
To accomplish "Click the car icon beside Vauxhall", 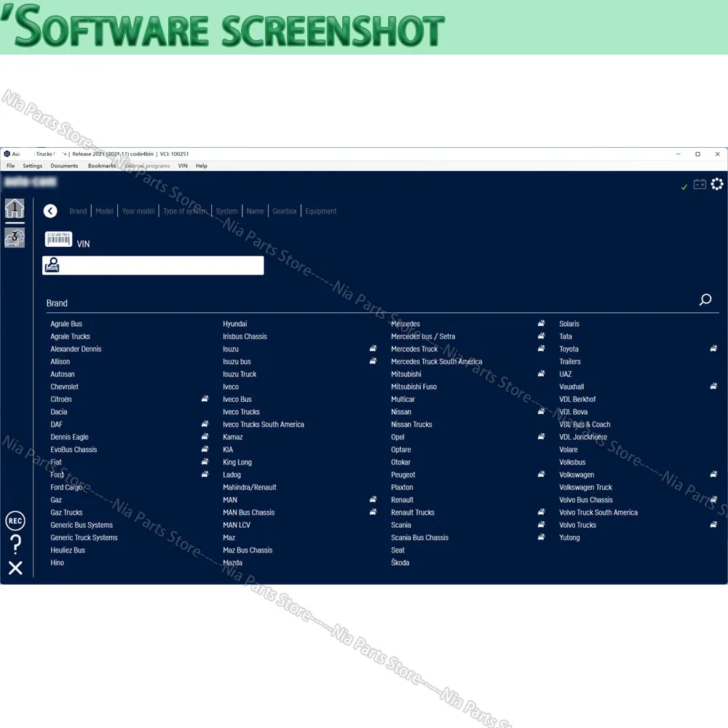I will [x=713, y=386].
